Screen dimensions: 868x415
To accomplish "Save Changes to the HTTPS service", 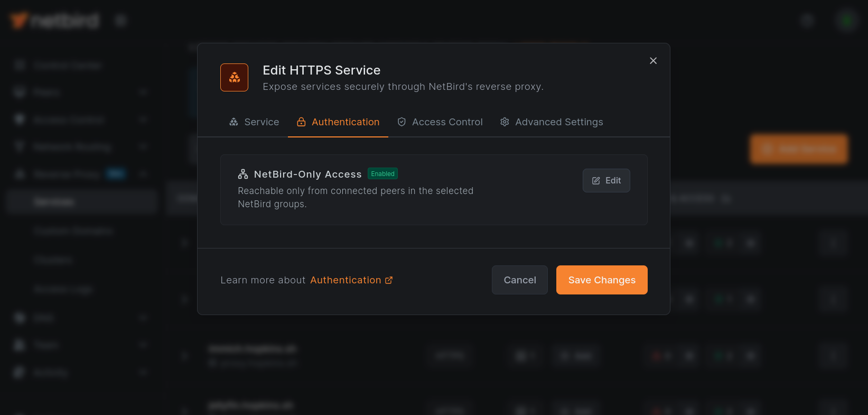I will [602, 280].
